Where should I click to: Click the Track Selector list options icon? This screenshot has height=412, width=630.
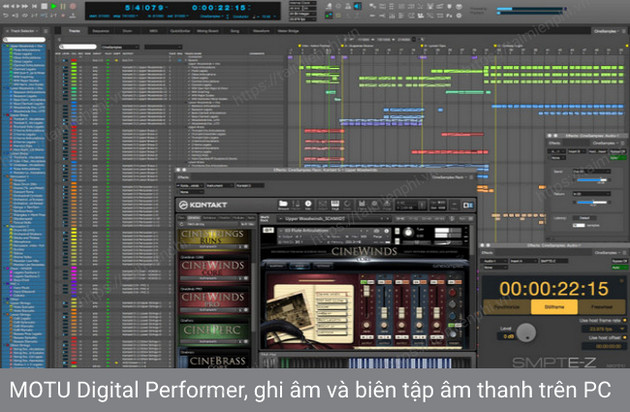[45, 31]
